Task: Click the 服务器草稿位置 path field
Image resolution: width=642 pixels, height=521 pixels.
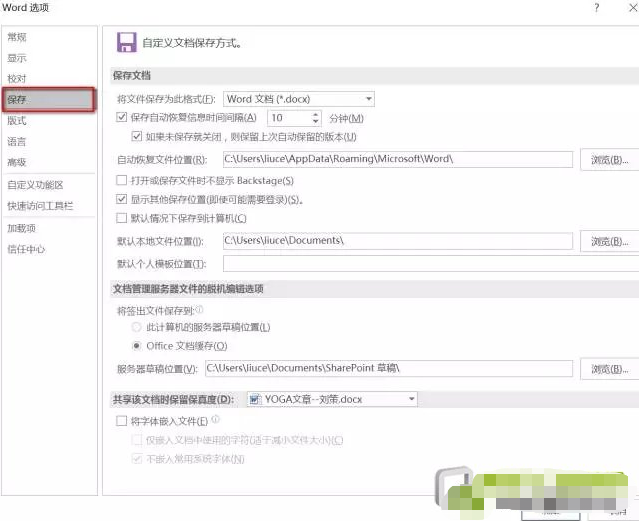Action: pyautogui.click(x=389, y=368)
